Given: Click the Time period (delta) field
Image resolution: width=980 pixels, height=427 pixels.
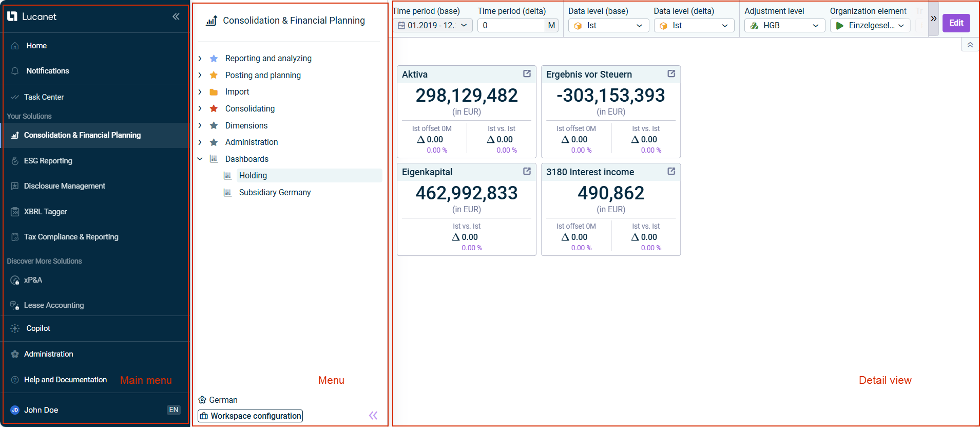Looking at the screenshot, I should [511, 25].
